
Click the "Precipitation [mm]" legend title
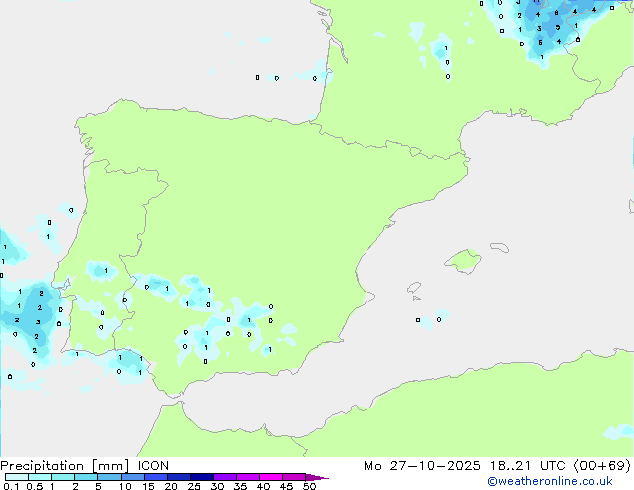click(60, 465)
